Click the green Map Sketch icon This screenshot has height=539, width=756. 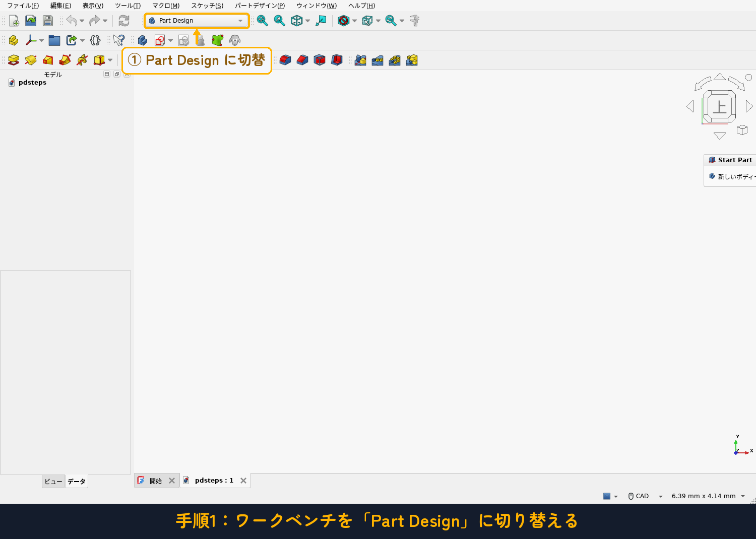pos(218,40)
